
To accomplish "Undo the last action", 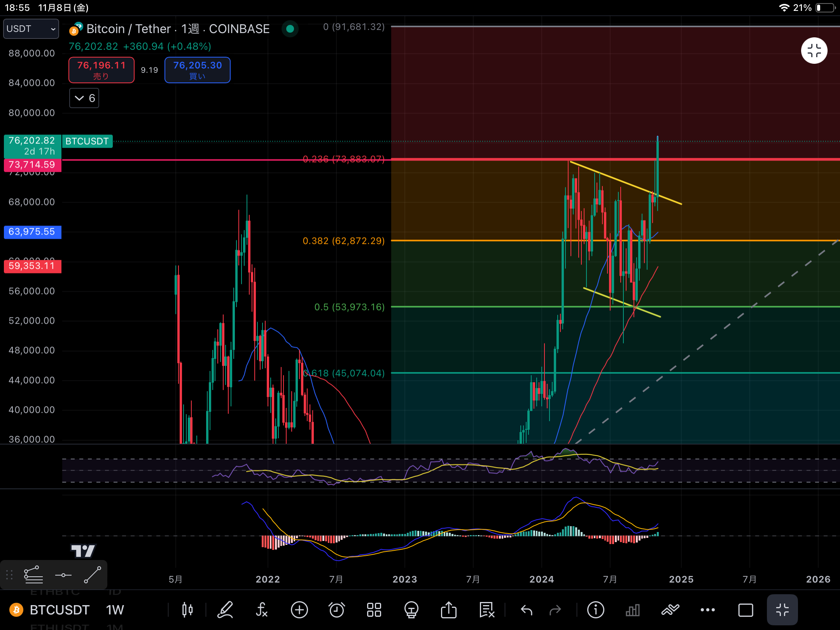I will [526, 610].
